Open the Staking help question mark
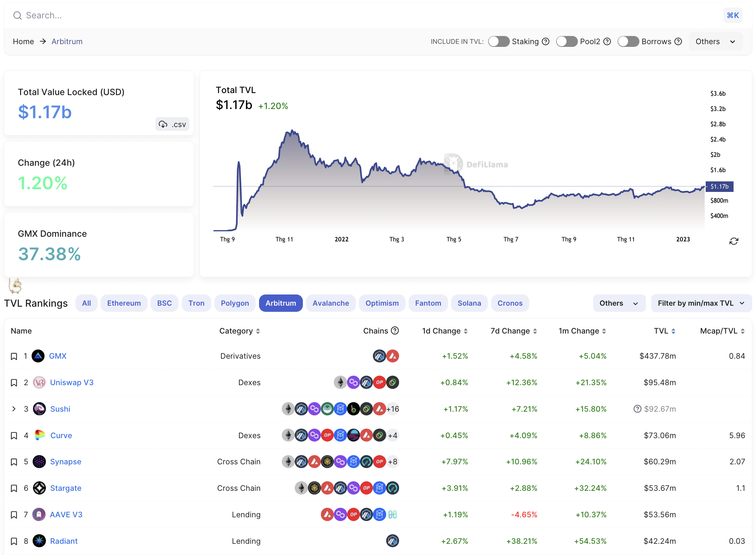This screenshot has width=756, height=555. 546,41
